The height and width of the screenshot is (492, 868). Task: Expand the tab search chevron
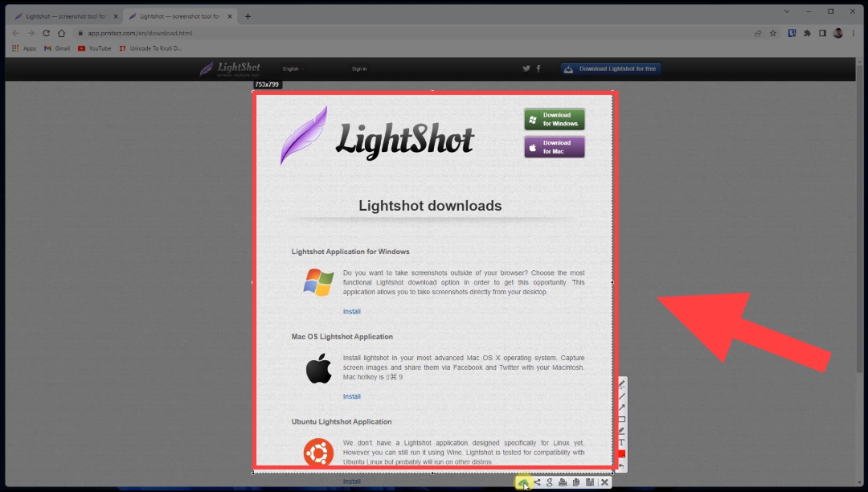coord(787,11)
